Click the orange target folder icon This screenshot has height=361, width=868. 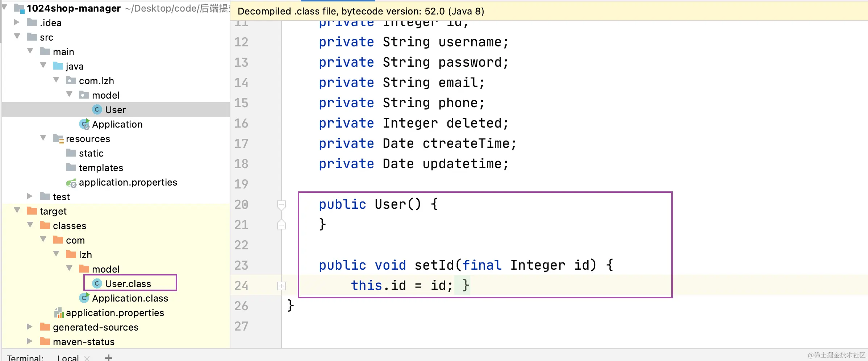point(32,211)
